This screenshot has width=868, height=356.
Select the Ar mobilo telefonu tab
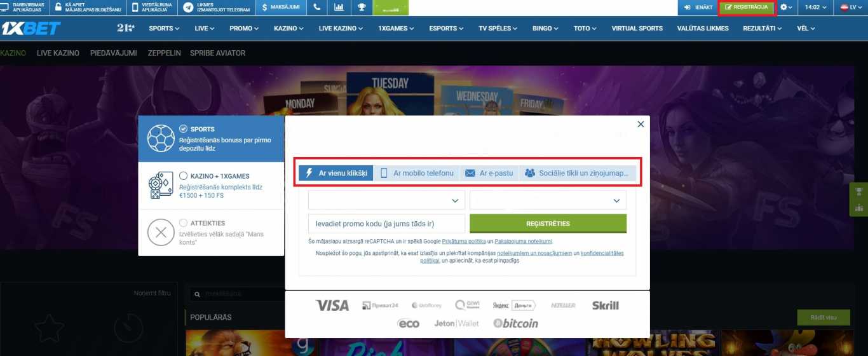pyautogui.click(x=417, y=173)
